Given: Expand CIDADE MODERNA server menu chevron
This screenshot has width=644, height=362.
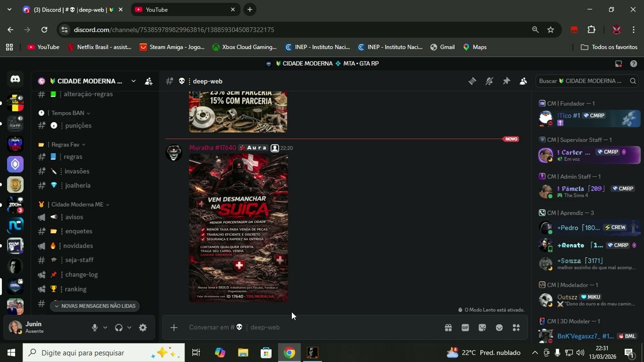Looking at the screenshot, I should coord(133,81).
